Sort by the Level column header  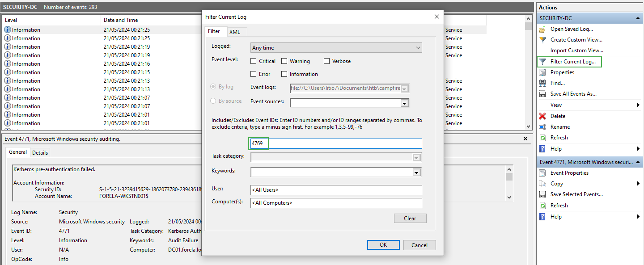[52, 20]
